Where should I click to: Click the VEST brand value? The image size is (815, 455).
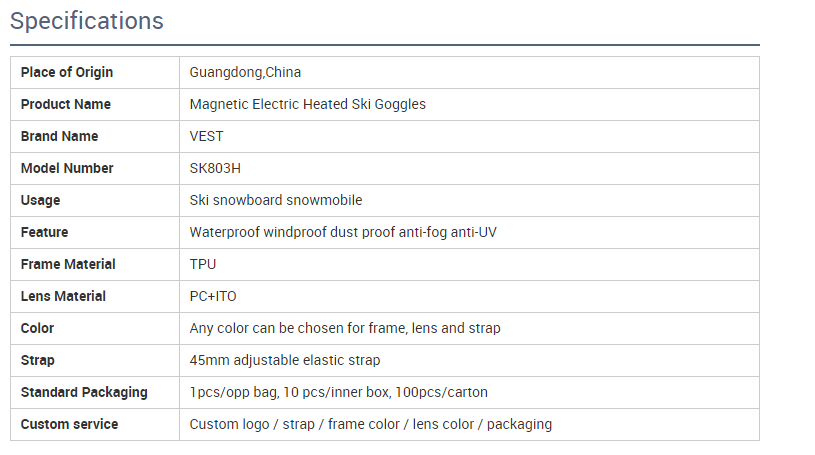pos(207,136)
